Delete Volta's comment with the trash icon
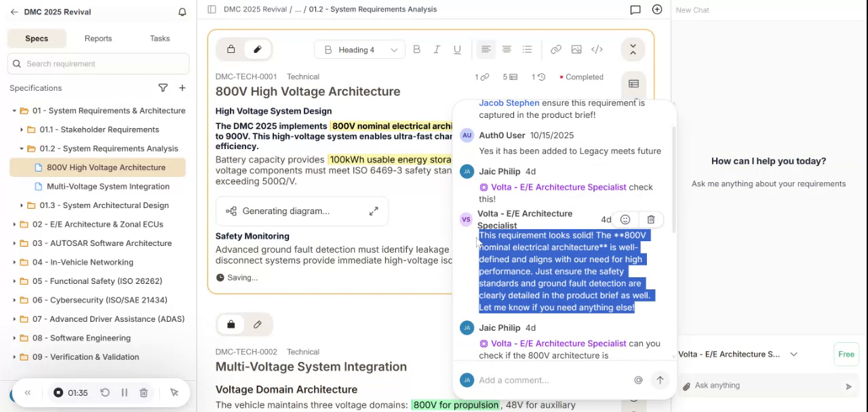 650,220
